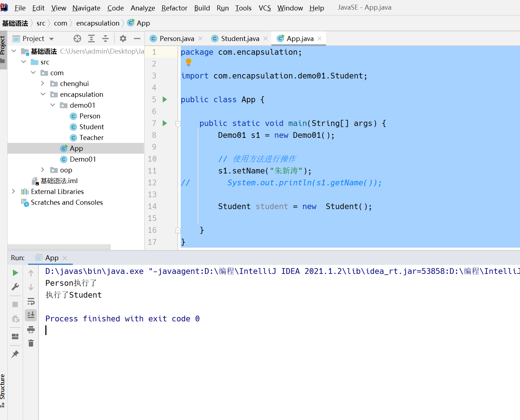Click the Expand All icon in Project panel

[91, 39]
